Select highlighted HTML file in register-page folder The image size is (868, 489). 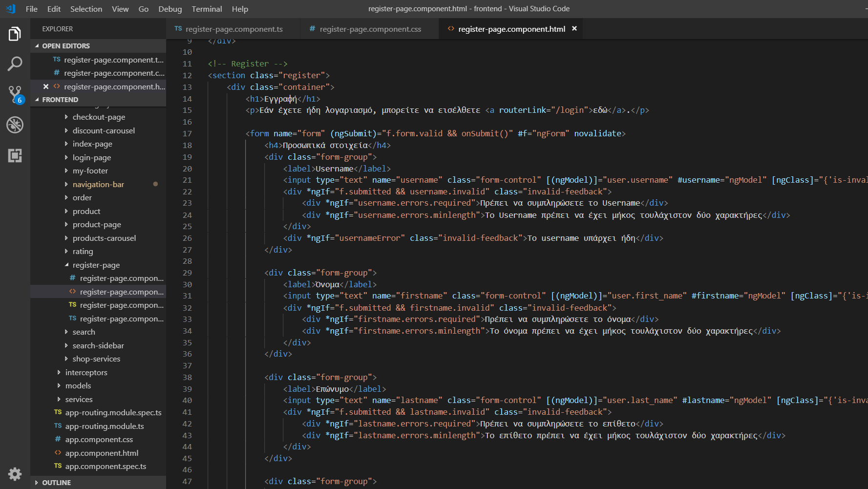click(x=98, y=292)
